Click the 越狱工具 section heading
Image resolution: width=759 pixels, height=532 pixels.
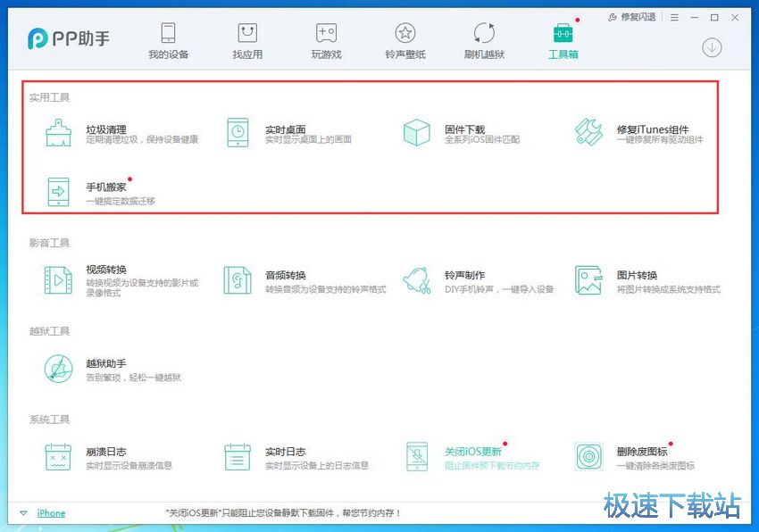49,331
